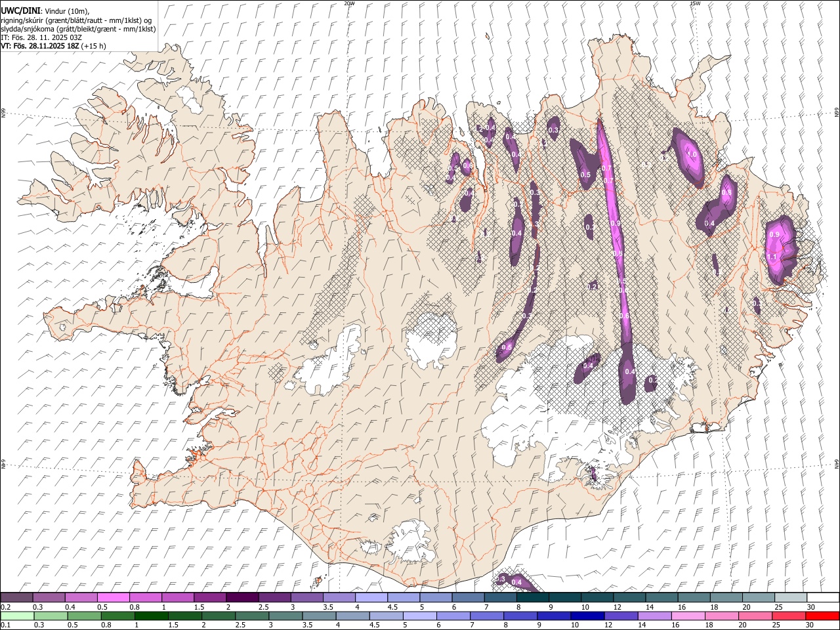Click the 0.1 label on lower legend row
This screenshot has width=840, height=630.
tap(5, 625)
